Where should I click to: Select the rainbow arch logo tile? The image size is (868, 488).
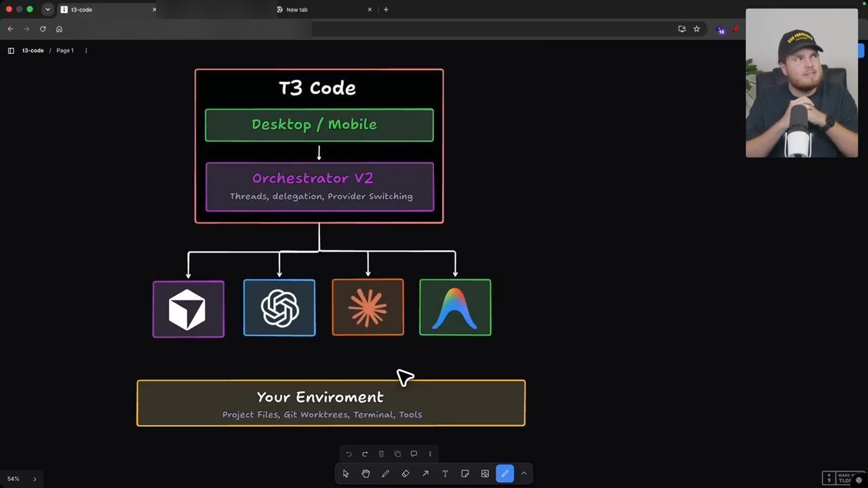tap(455, 307)
